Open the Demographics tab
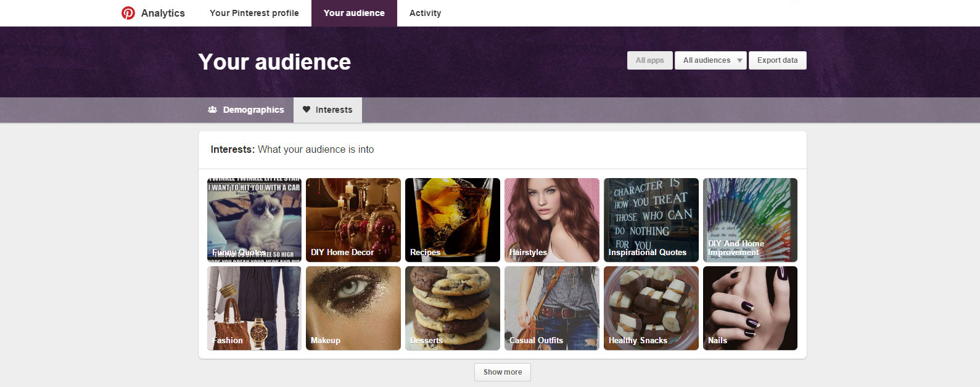Viewport: 980px width, 387px height. 246,110
